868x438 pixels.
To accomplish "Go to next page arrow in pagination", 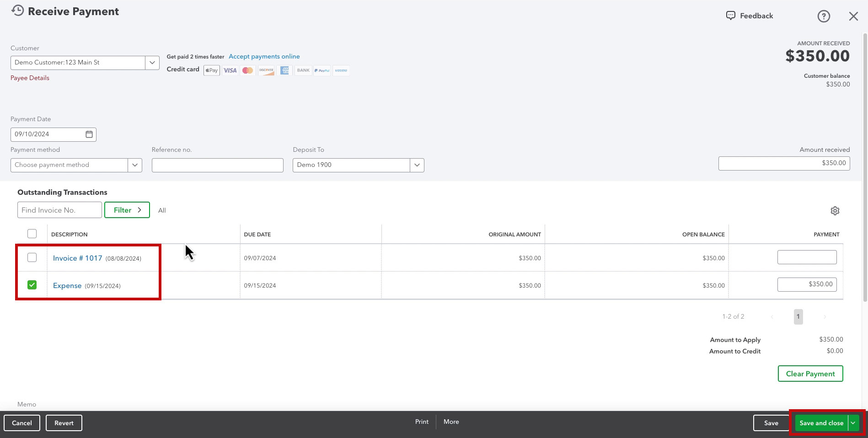I will 825,317.
